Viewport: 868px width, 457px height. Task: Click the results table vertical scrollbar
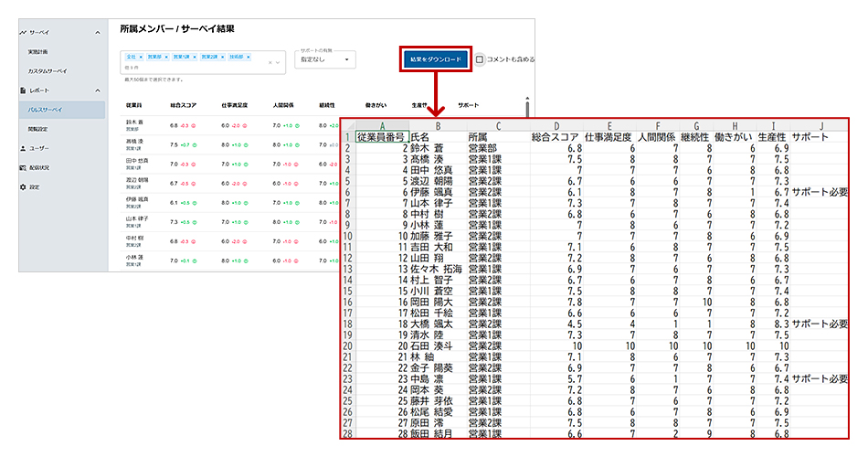[527, 104]
